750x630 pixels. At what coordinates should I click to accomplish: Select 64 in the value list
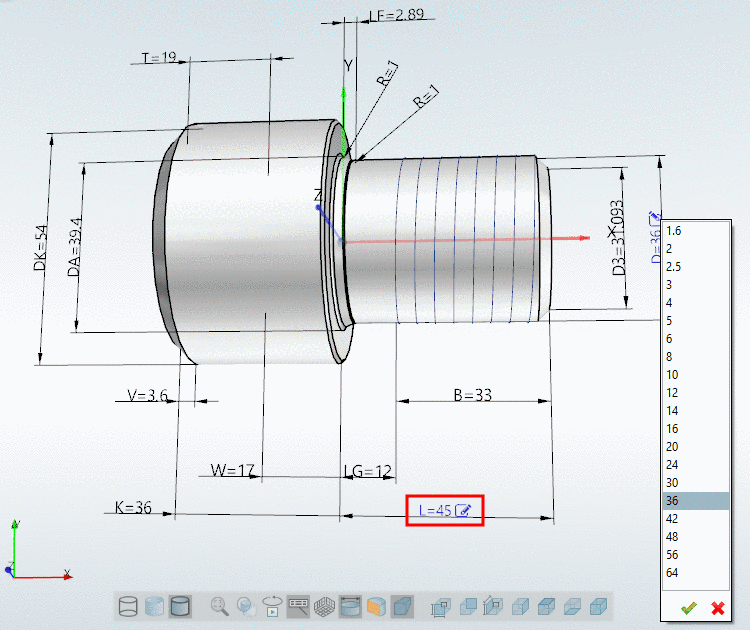point(696,573)
